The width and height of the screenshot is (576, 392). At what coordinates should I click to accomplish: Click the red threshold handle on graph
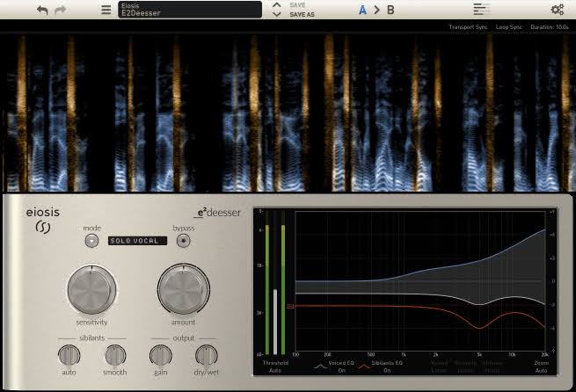pos(290,306)
